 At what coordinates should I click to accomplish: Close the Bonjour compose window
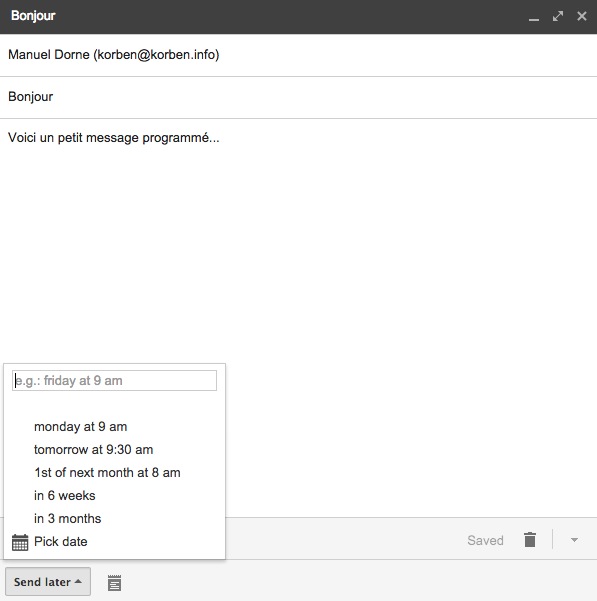point(582,16)
